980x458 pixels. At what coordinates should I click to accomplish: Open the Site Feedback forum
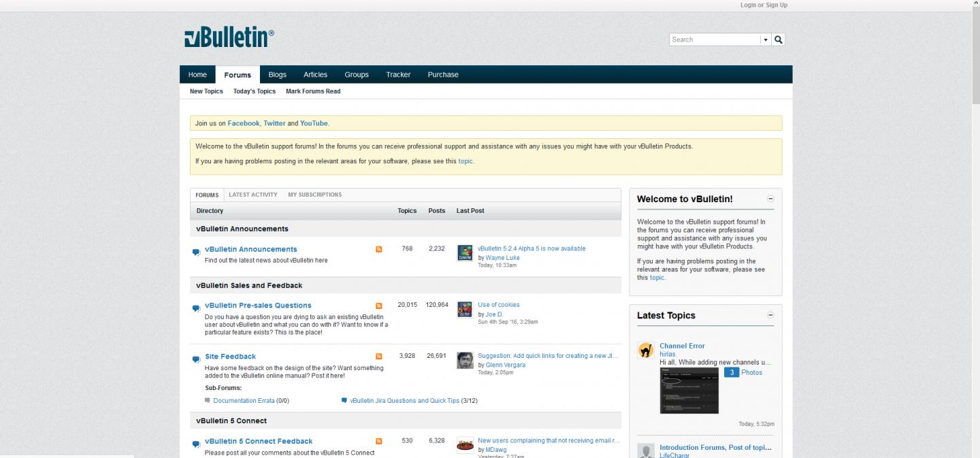coord(231,357)
